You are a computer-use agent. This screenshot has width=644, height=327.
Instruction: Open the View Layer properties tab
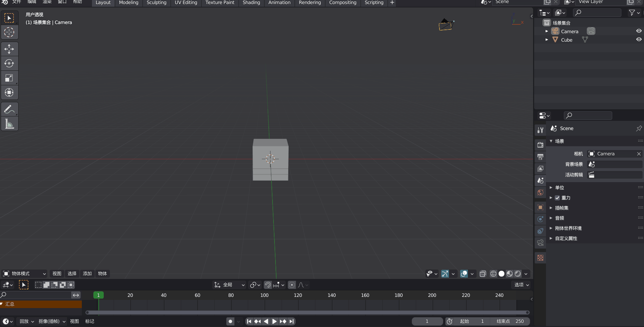coord(540,169)
